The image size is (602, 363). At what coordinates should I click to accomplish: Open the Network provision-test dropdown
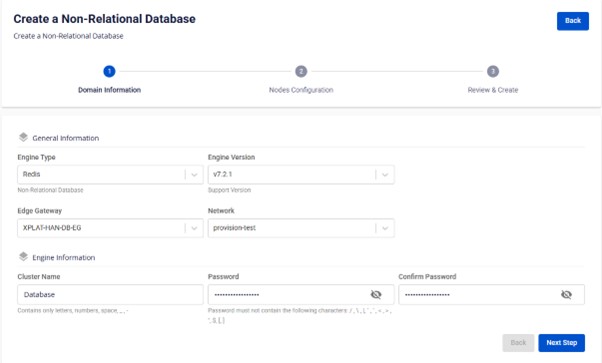pos(301,228)
